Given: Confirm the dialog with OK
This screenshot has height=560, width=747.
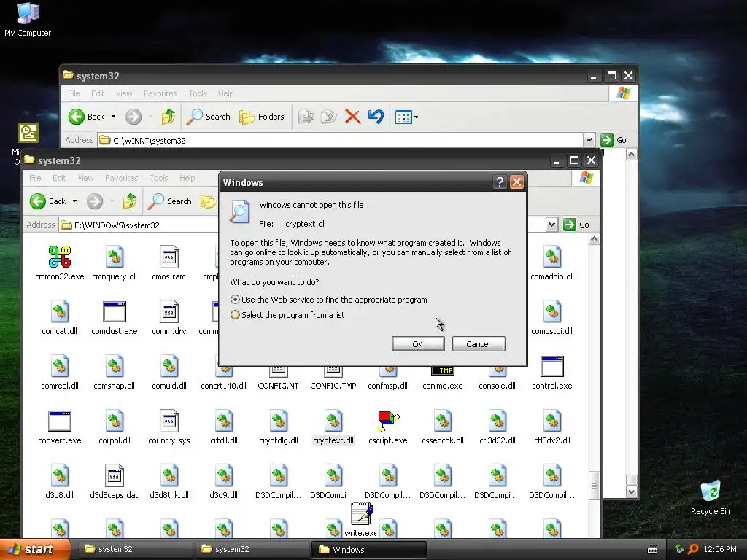Looking at the screenshot, I should [418, 344].
